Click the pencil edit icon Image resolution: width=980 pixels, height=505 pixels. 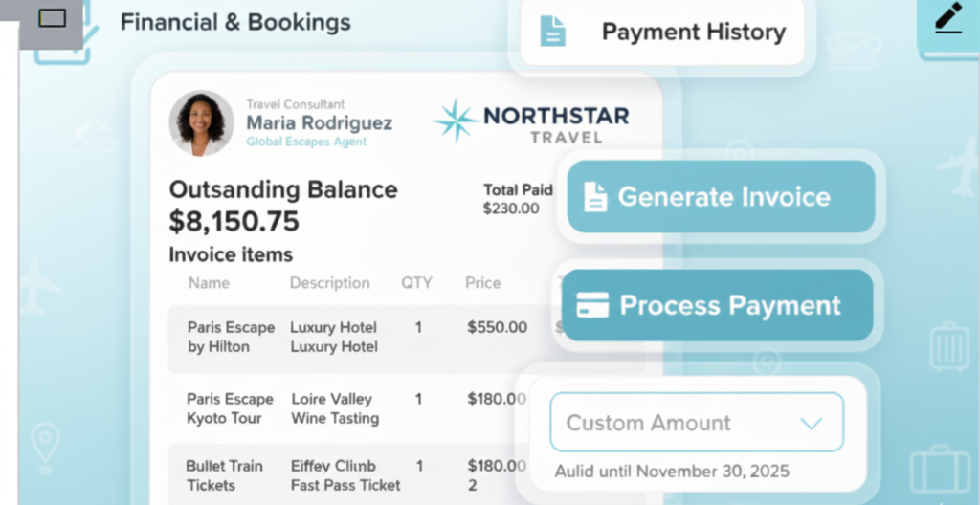coord(947,19)
